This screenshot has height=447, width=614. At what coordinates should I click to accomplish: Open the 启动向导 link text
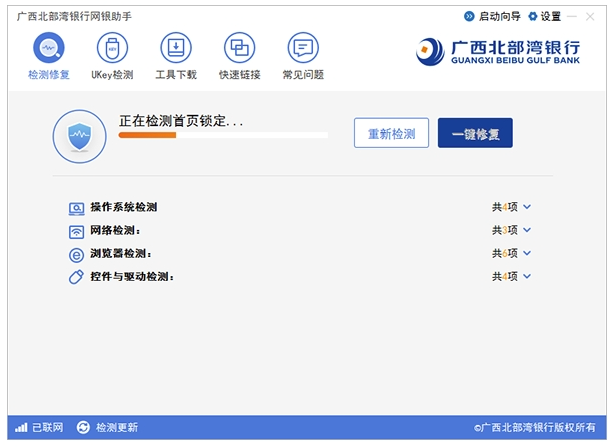[500, 16]
